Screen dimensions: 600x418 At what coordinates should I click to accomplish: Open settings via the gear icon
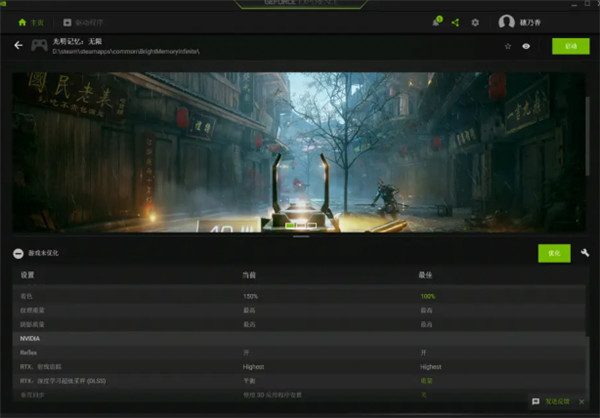tap(475, 23)
